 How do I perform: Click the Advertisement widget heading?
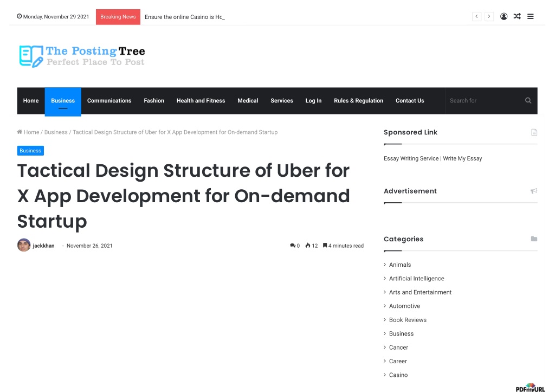[x=410, y=191]
